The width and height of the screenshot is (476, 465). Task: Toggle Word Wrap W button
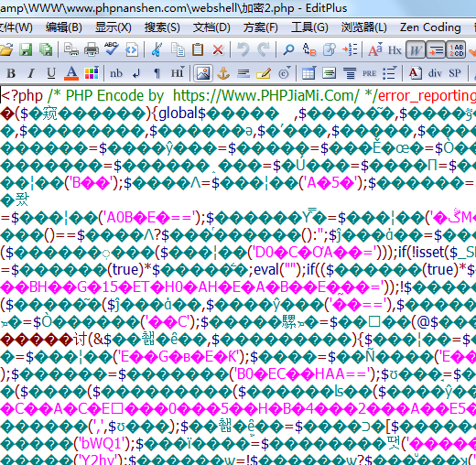416,49
